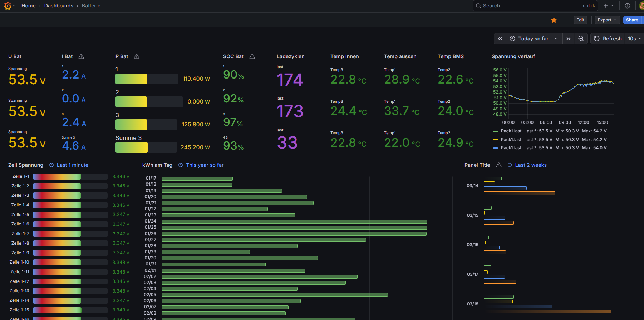Unstar the dashboard via star icon
The height and width of the screenshot is (320, 644).
point(554,20)
